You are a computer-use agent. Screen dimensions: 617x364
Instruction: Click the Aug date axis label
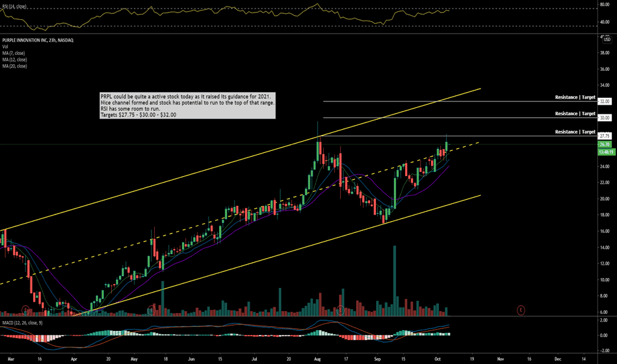pos(318,359)
